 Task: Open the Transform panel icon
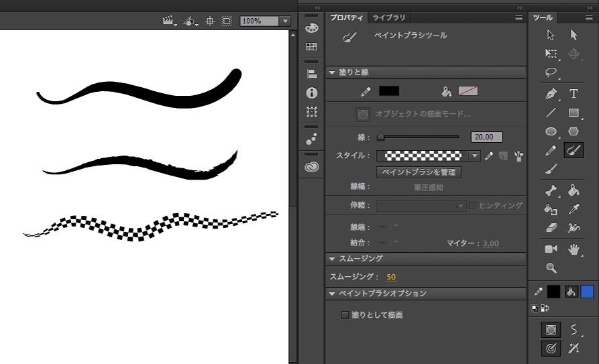click(312, 111)
